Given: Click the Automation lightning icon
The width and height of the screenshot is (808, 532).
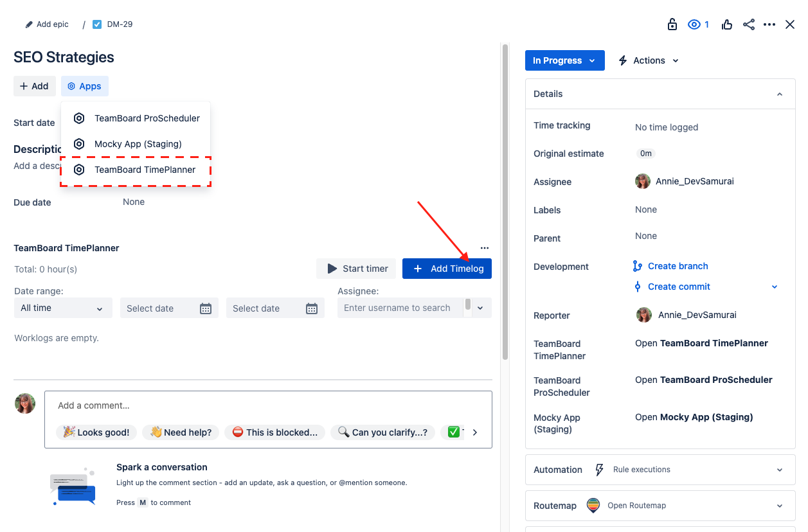Looking at the screenshot, I should [599, 470].
